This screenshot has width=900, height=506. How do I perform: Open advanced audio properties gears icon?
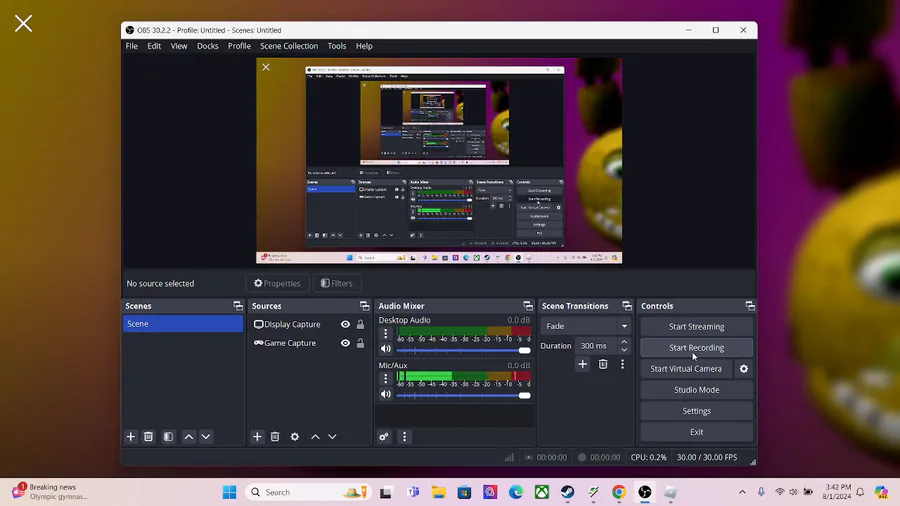(384, 437)
